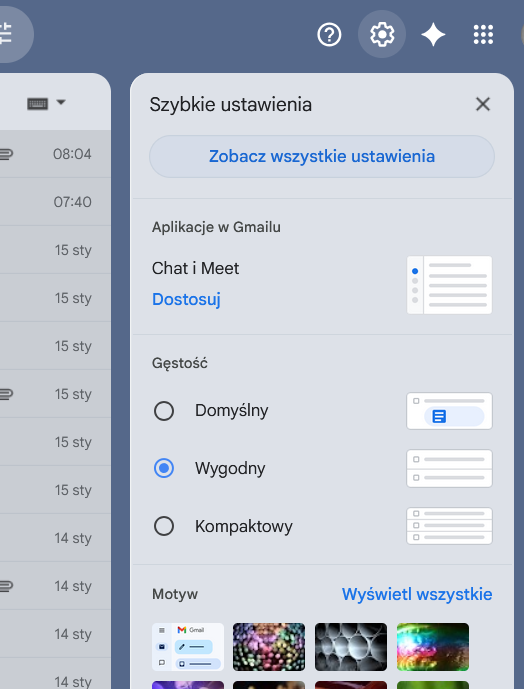Click the Domyślny option label
The width and height of the screenshot is (524, 689).
coord(232,411)
